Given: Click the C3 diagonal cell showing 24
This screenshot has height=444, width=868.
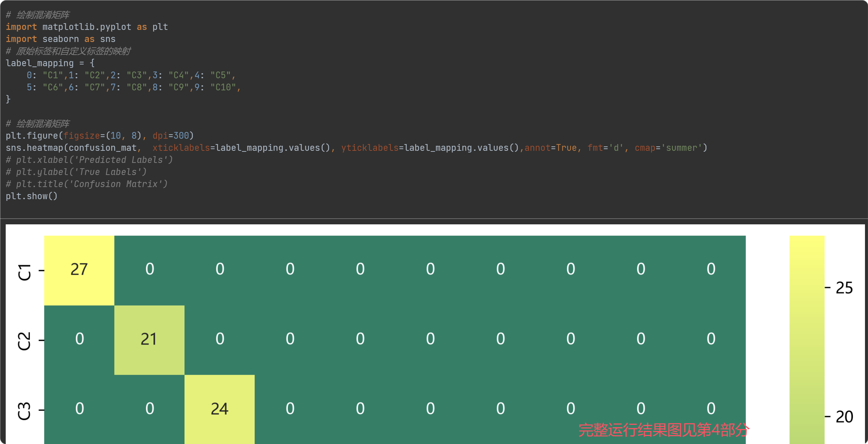Looking at the screenshot, I should (220, 409).
